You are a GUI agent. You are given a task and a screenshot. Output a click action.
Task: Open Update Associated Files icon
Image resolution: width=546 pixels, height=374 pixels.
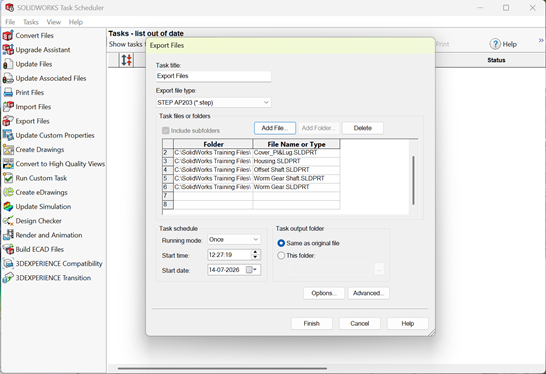tap(8, 78)
